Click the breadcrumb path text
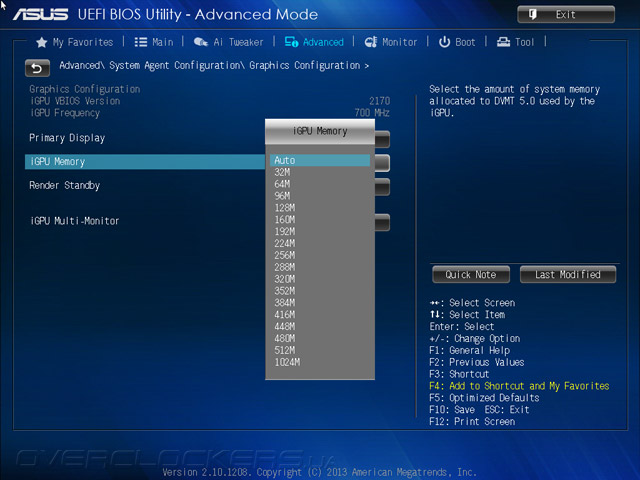Screen dimensions: 640x480 pyautogui.click(x=214, y=65)
